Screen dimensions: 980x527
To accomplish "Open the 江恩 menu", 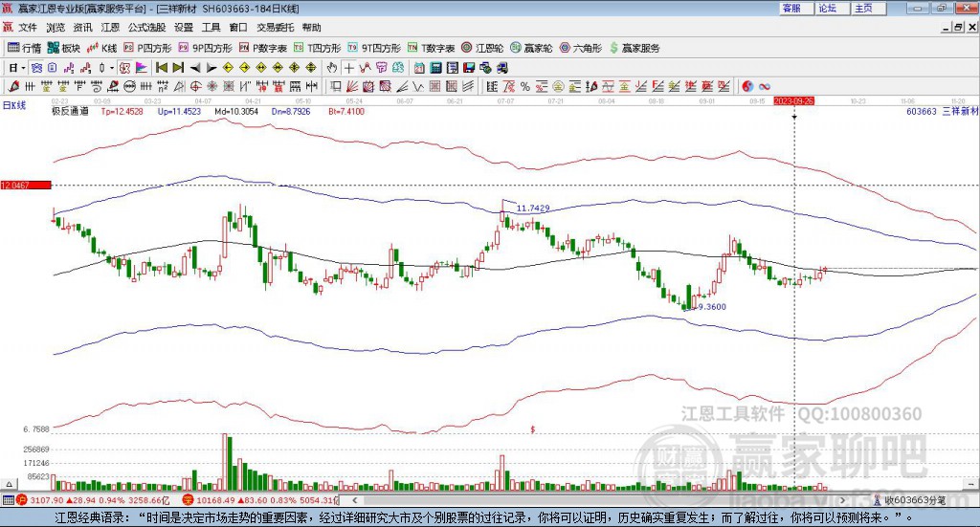I will 110,28.
